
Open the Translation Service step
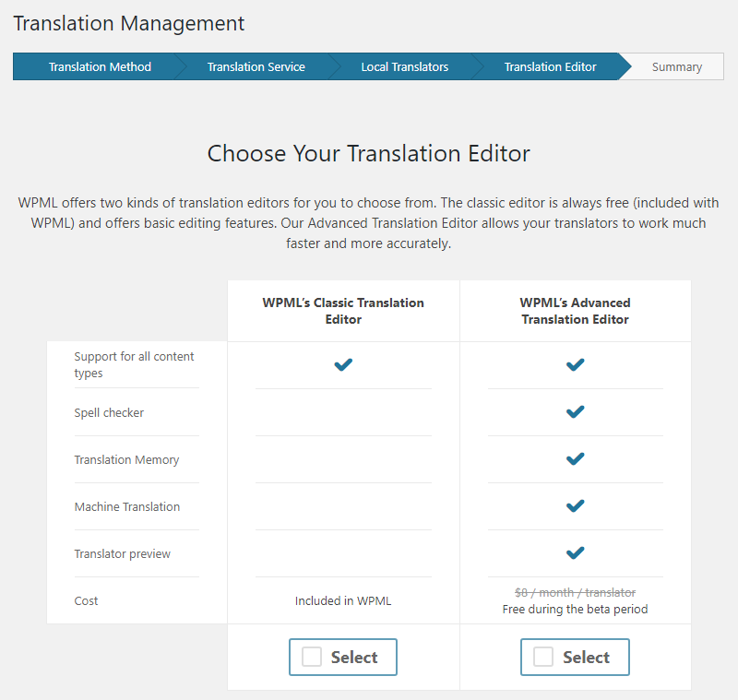pyautogui.click(x=256, y=66)
